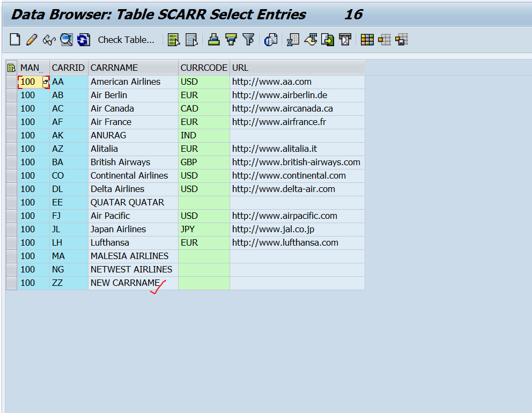Click the Save Layout icon

[x=402, y=40]
